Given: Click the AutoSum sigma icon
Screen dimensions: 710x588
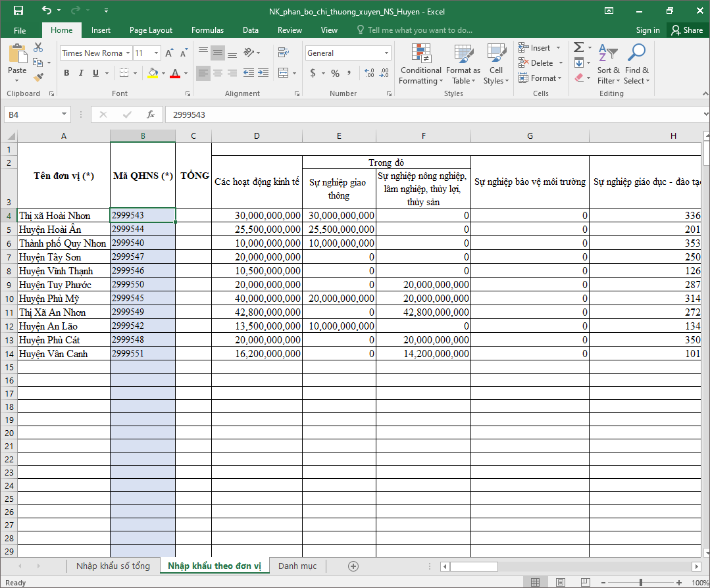Looking at the screenshot, I should (578, 47).
